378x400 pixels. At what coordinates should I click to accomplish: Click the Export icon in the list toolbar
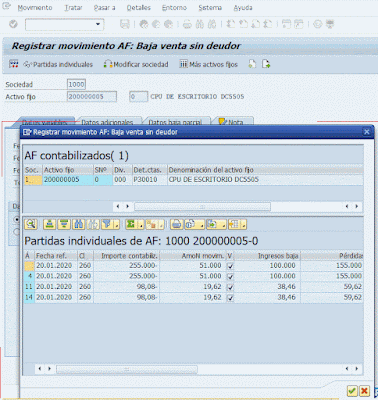click(212, 224)
